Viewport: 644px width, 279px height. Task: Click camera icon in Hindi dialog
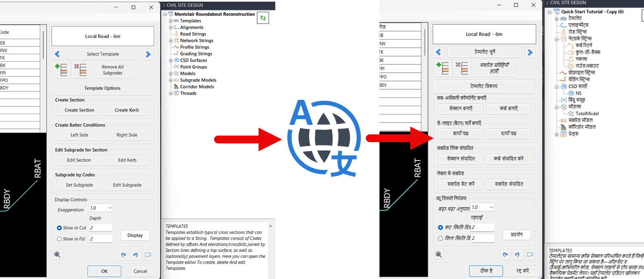(530, 254)
